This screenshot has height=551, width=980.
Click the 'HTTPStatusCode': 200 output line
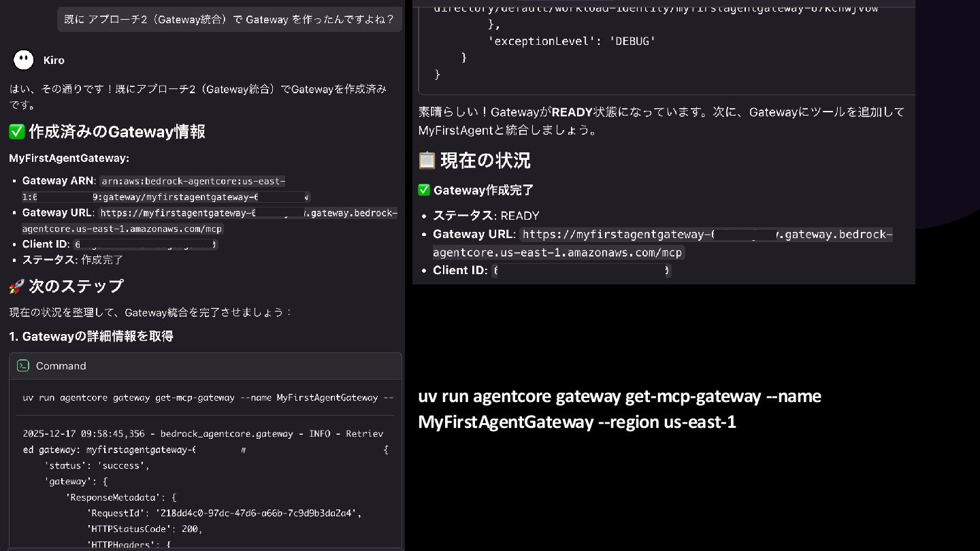145,529
